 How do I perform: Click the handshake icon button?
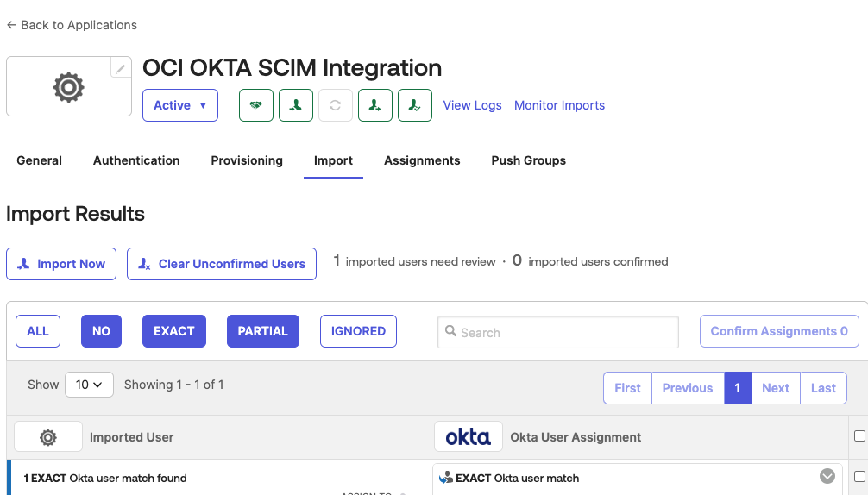pyautogui.click(x=255, y=105)
